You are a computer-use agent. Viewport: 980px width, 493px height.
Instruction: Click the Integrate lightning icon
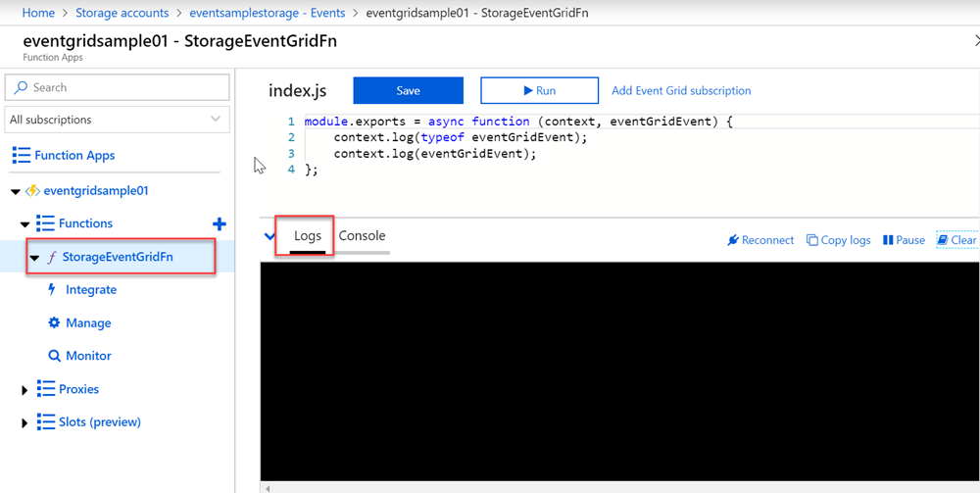[x=53, y=289]
